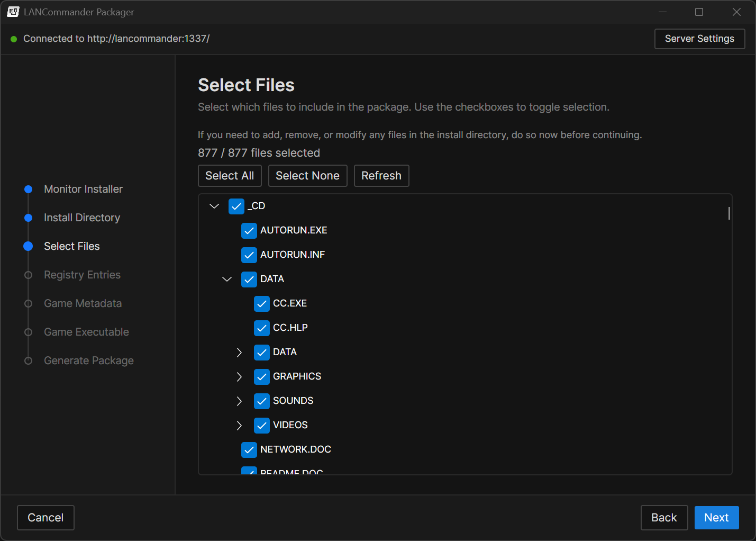Toggle the VIDEOS folder checkbox
This screenshot has height=541, width=756.
coord(262,425)
